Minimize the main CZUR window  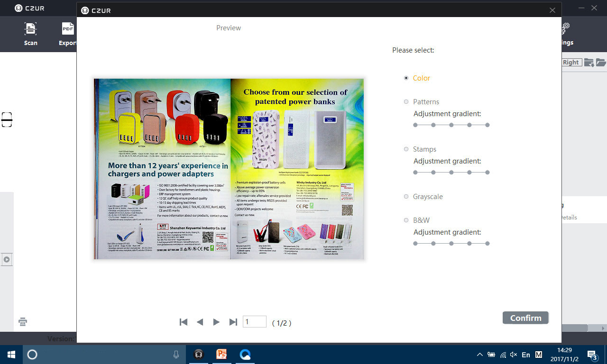coord(581,8)
